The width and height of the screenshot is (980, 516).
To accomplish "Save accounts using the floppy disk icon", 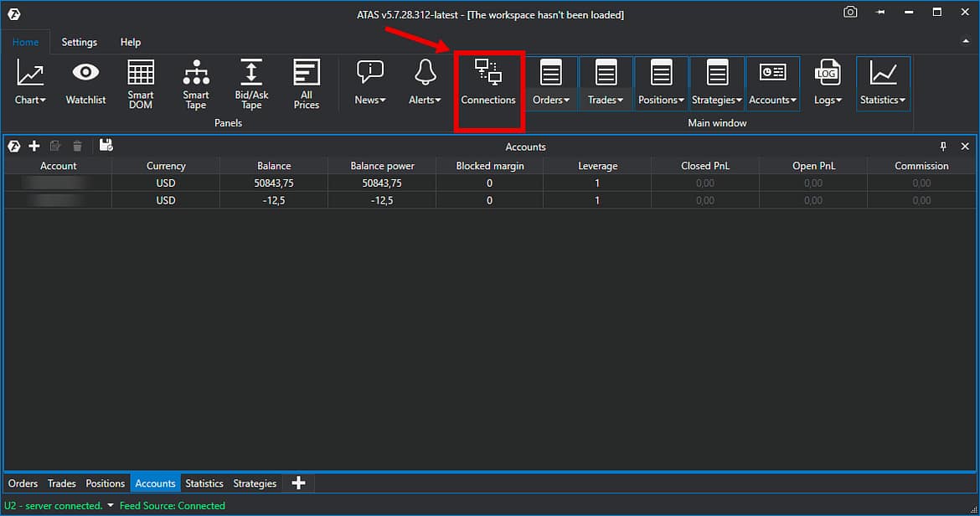I will (x=106, y=146).
